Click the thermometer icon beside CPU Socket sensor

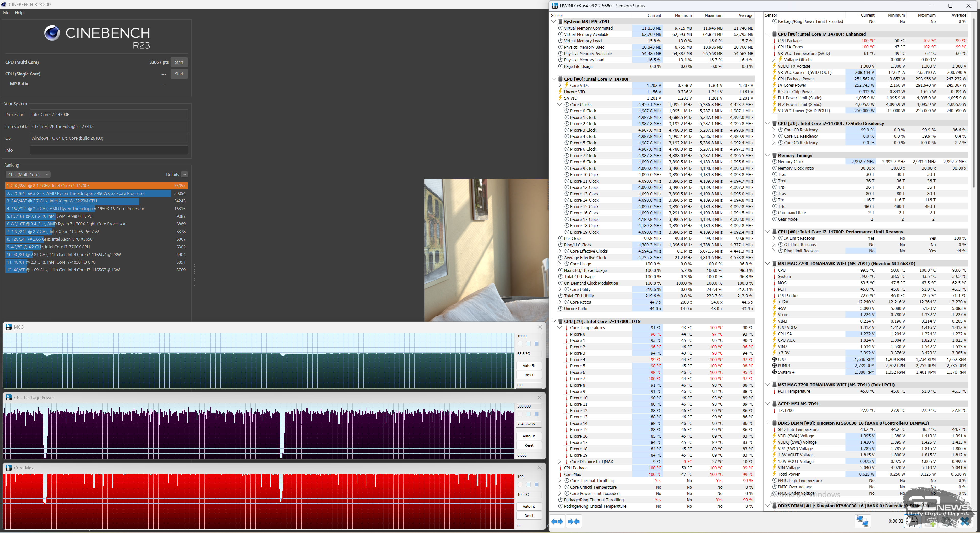click(774, 295)
